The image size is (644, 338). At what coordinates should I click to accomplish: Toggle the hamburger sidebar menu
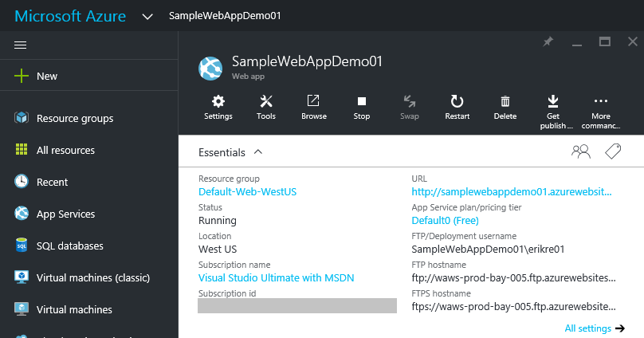point(22,45)
